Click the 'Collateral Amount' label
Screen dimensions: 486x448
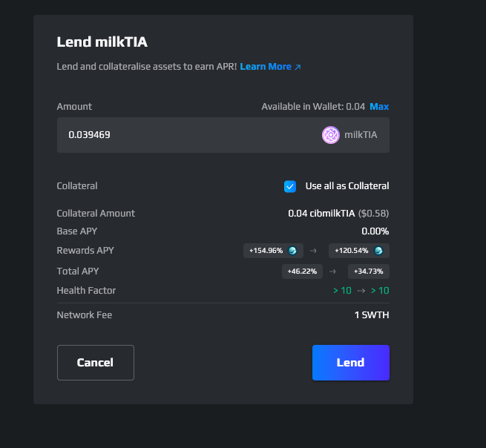[x=96, y=214]
